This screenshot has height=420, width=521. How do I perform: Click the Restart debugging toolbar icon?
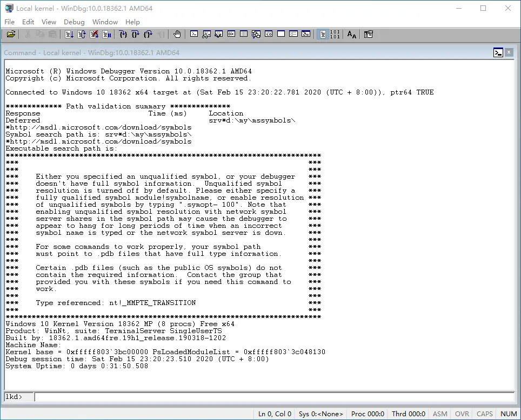[82, 34]
